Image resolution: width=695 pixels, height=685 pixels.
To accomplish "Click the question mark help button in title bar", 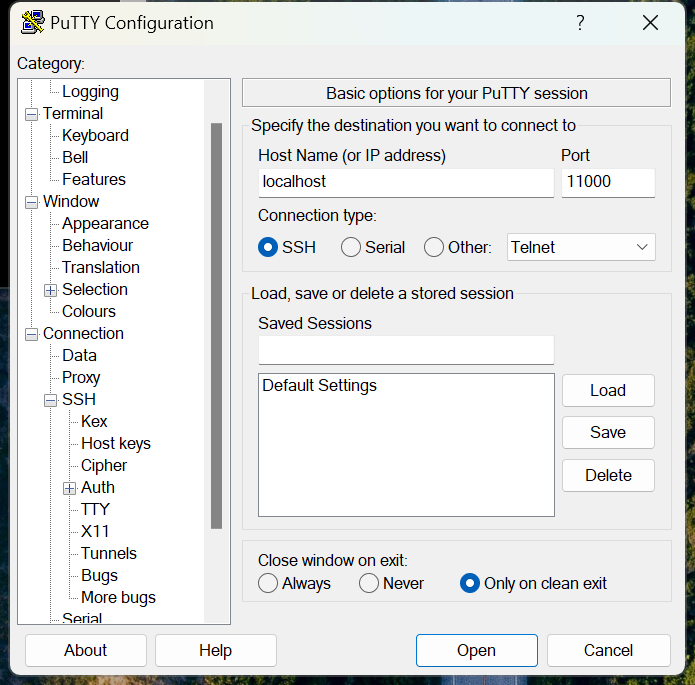I will tap(580, 23).
